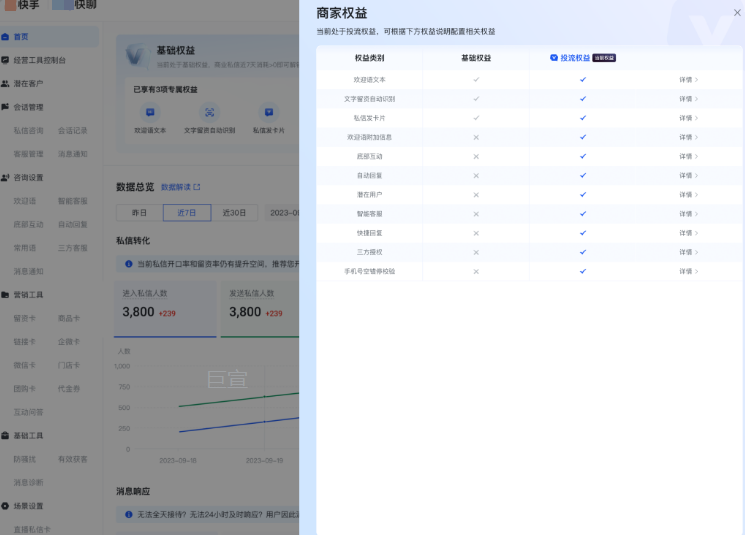Open 三方客服 in the sidebar
The height and width of the screenshot is (535, 745).
tap(73, 248)
